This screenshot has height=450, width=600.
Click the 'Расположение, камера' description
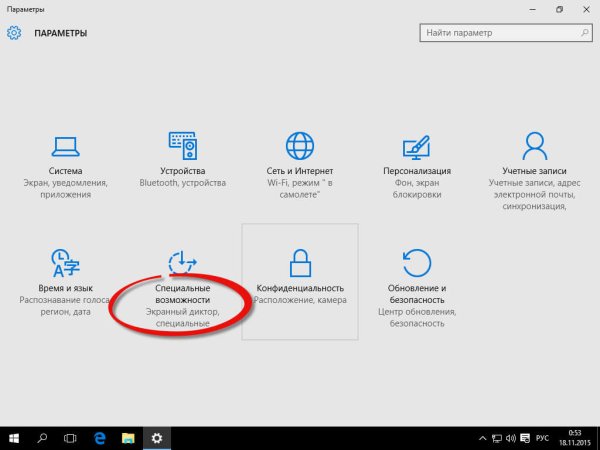300,300
